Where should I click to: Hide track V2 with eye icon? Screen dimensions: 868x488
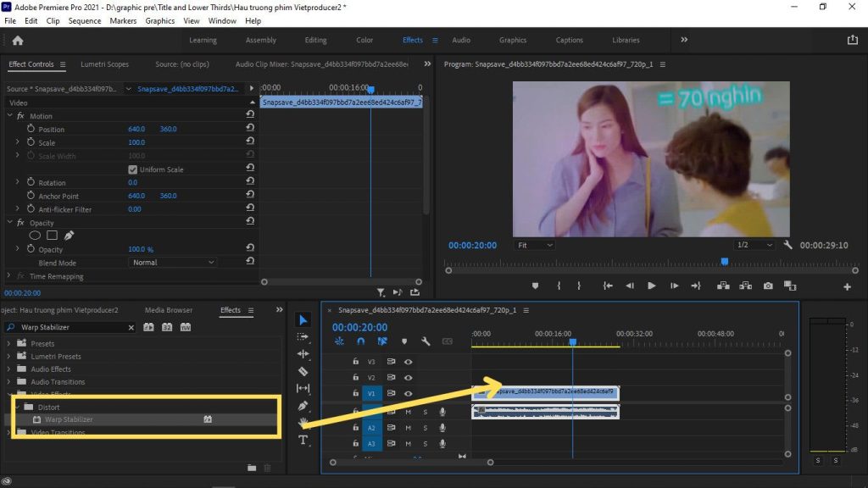click(x=409, y=378)
